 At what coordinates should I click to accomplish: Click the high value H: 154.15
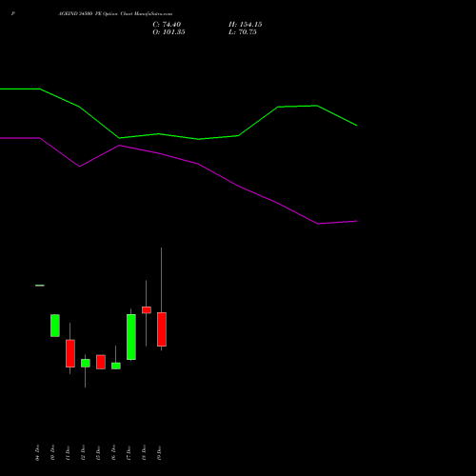click(245, 25)
